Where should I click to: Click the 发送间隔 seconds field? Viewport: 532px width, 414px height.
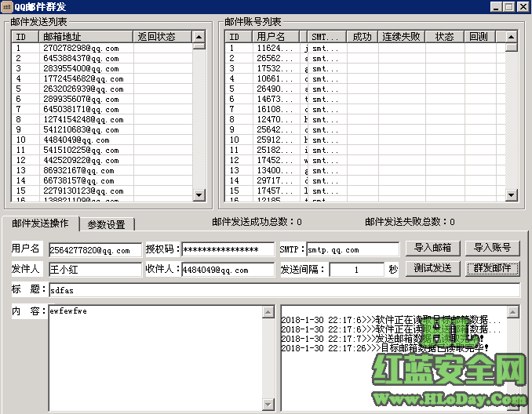point(356,270)
